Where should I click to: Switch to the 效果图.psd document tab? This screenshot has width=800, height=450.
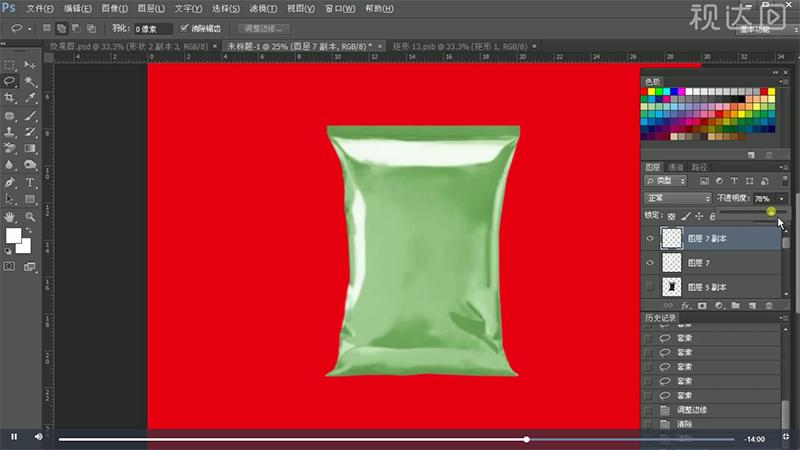(x=129, y=46)
